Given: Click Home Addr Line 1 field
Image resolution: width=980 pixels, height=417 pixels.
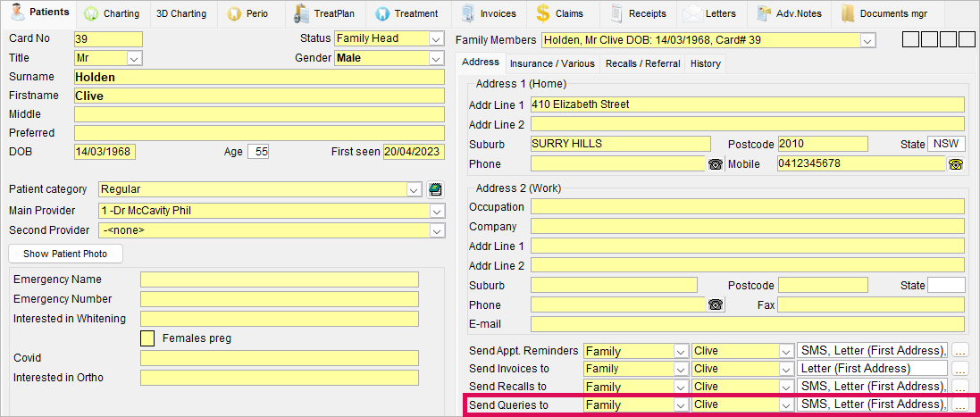Looking at the screenshot, I should 748,104.
